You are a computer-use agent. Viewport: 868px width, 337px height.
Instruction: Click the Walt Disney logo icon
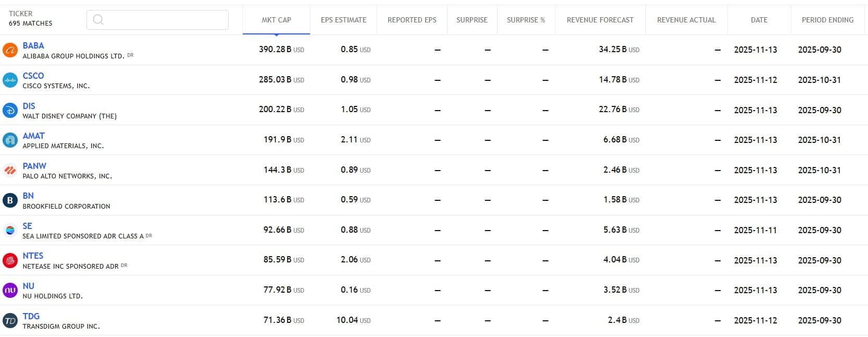pos(10,110)
